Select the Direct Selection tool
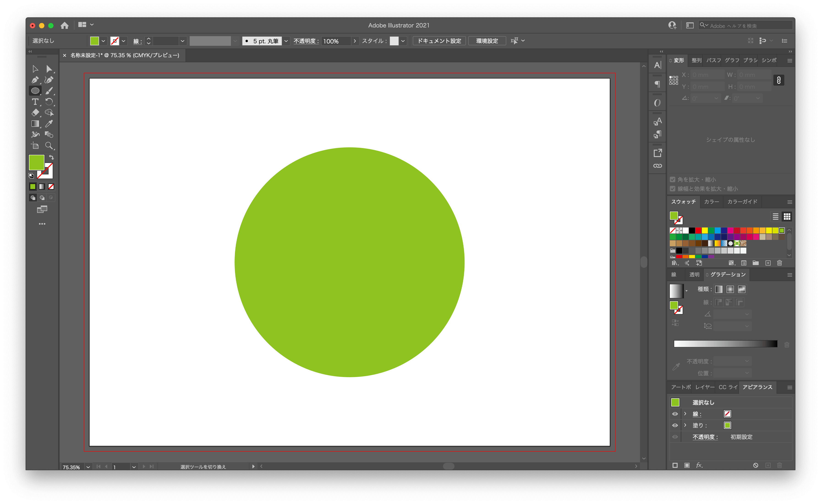This screenshot has height=504, width=821. pos(49,69)
